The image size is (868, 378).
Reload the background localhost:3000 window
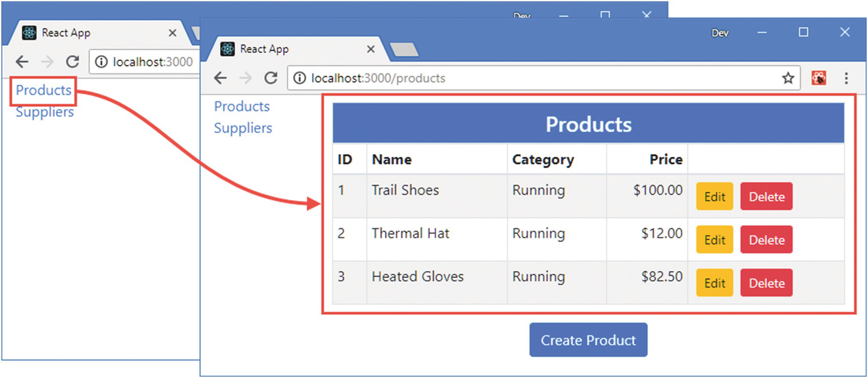click(x=73, y=62)
